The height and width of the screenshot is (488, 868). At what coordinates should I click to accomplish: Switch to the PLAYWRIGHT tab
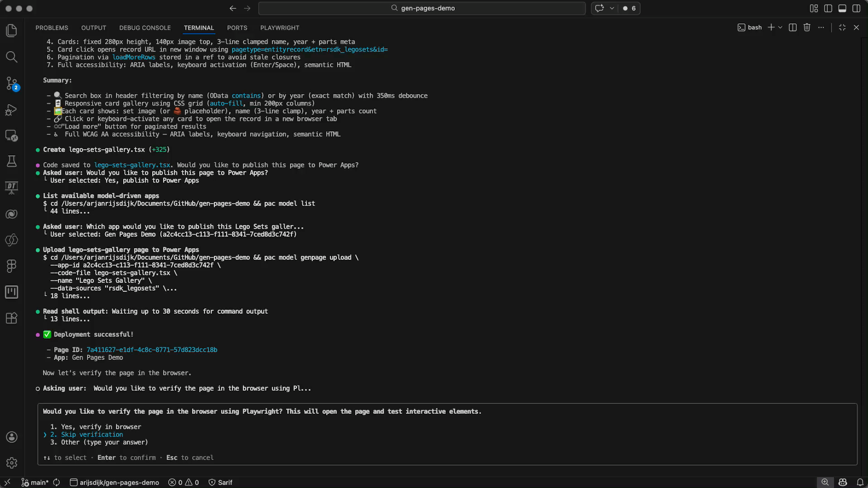tap(279, 28)
